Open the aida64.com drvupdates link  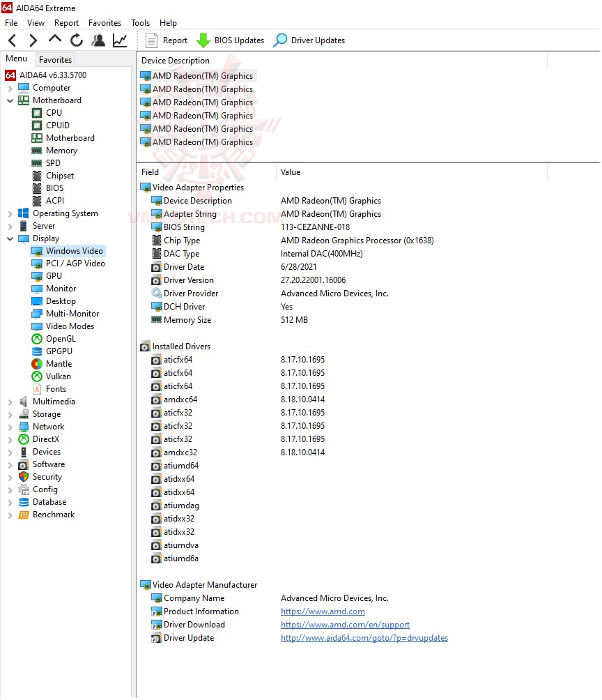(364, 639)
